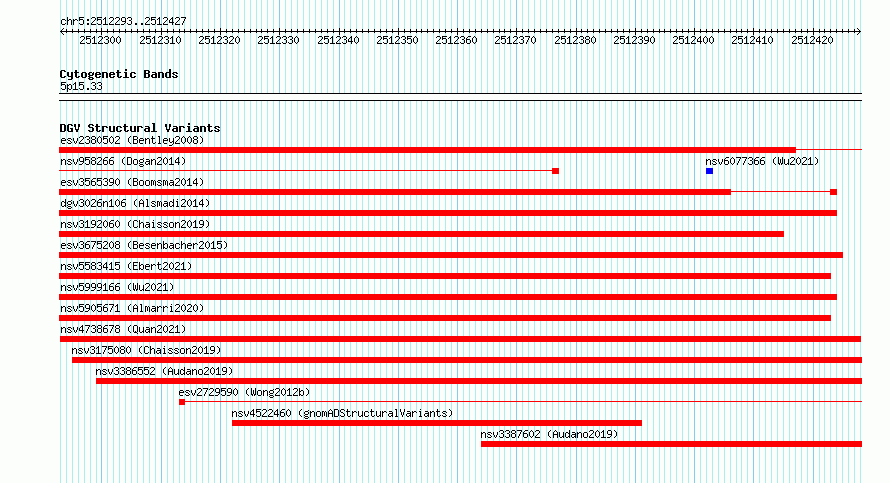This screenshot has height=483, width=890.
Task: Click ruler position 2512400
Action: pyautogui.click(x=694, y=40)
